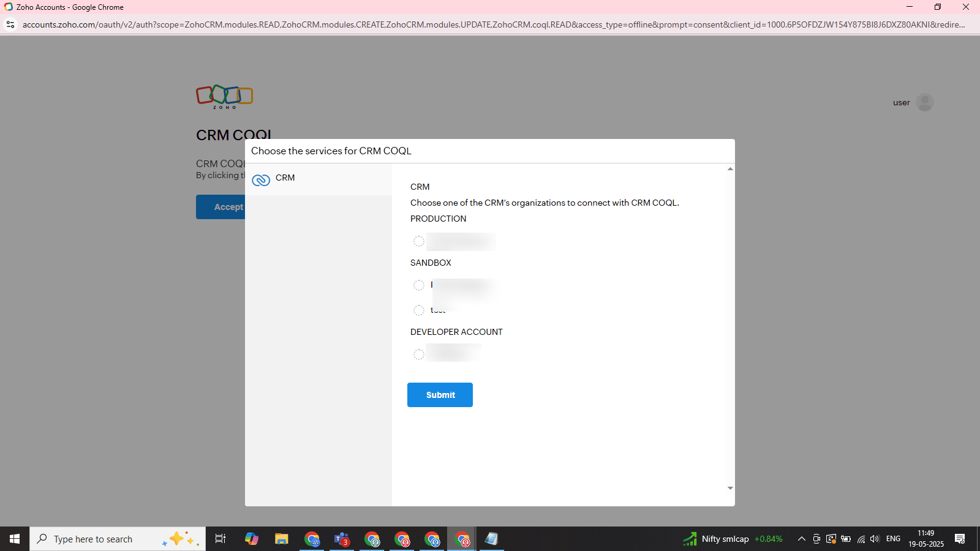Launch Copilot from the taskbar
980x551 pixels.
pyautogui.click(x=252, y=539)
